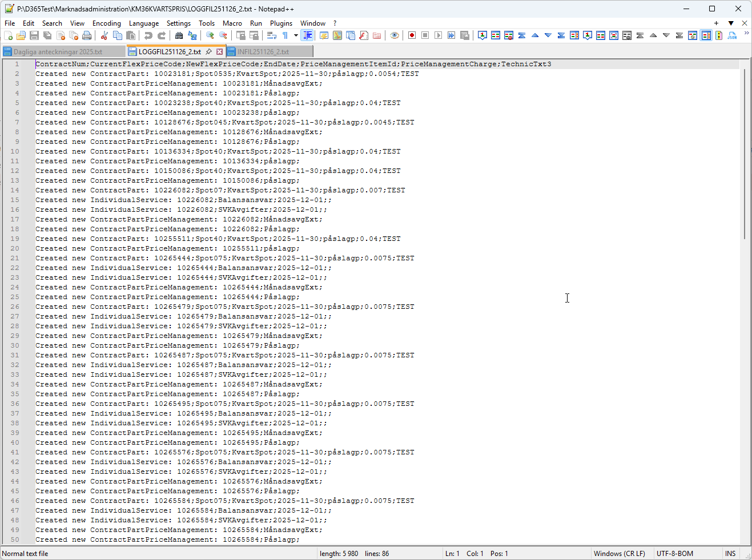Open the tab list dropdown triangle
This screenshot has width=752, height=560.
(731, 23)
